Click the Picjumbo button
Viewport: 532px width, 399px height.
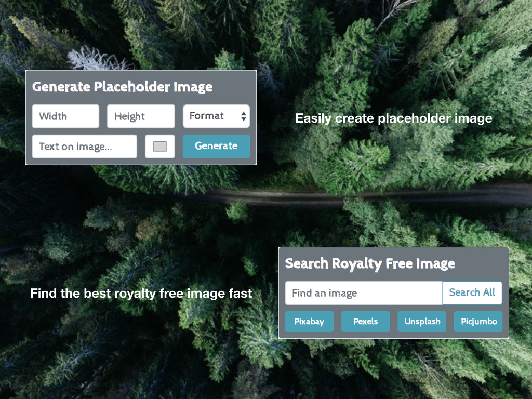click(x=478, y=322)
